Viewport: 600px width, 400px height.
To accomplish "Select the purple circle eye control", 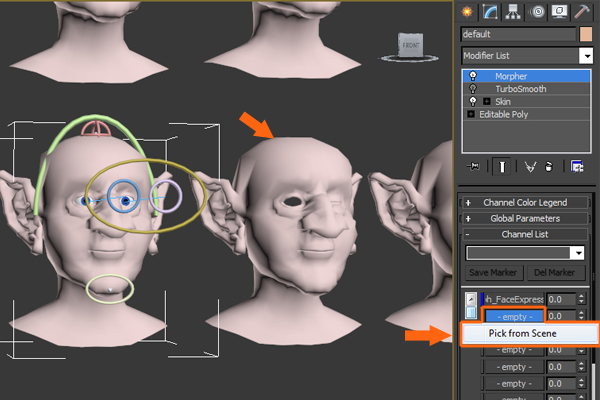I will click(166, 196).
